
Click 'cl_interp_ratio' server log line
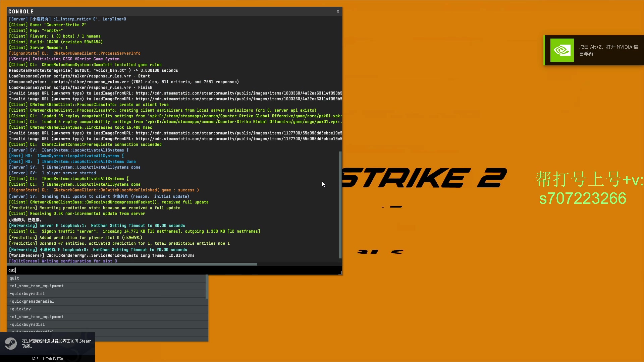pyautogui.click(x=67, y=19)
